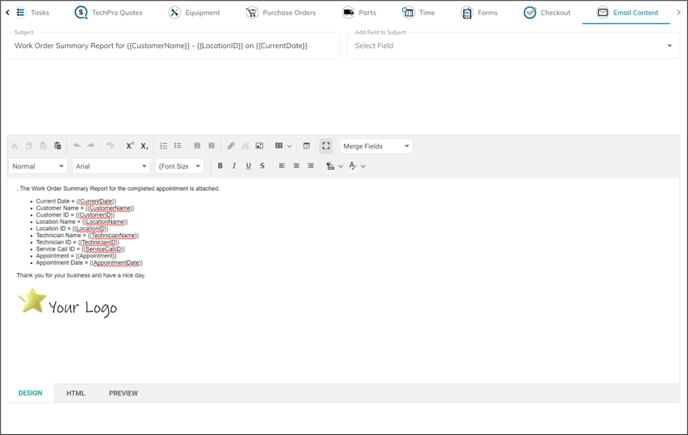Open the Forms tab
The width and height of the screenshot is (688, 435).
[x=479, y=13]
